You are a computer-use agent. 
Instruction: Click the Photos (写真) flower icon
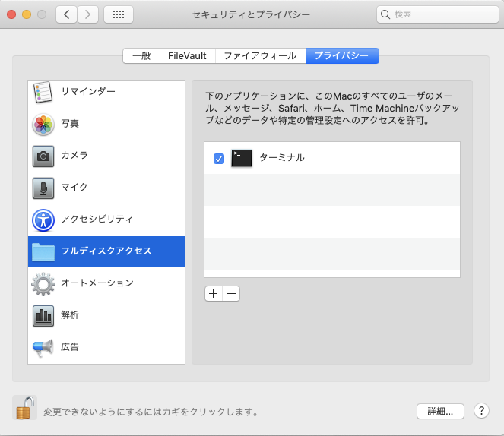[43, 125]
